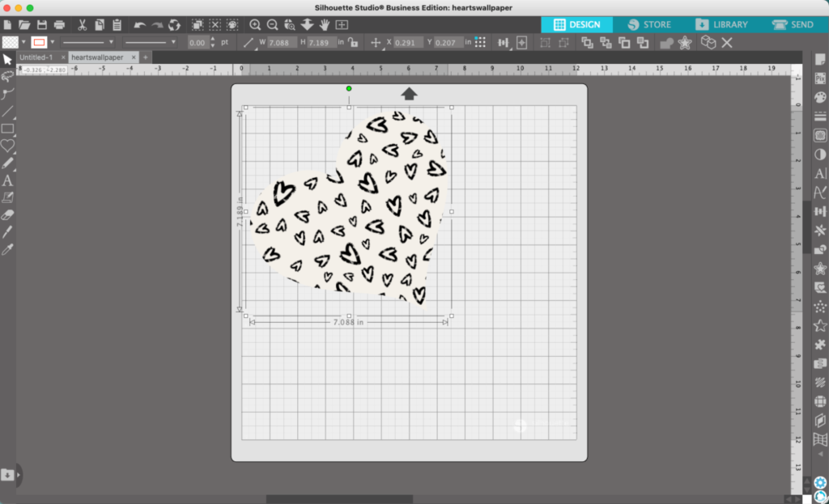This screenshot has width=829, height=504.
Task: Close the heartswallpaper tab
Action: (x=134, y=57)
